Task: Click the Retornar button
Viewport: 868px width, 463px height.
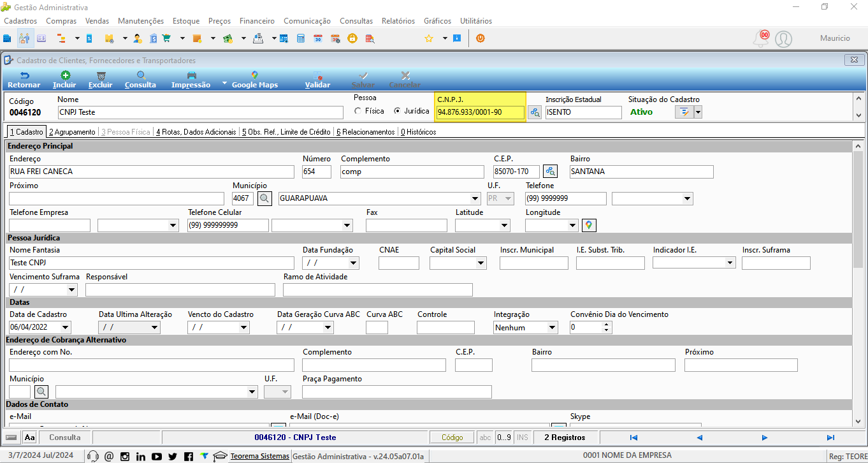Action: [24, 80]
